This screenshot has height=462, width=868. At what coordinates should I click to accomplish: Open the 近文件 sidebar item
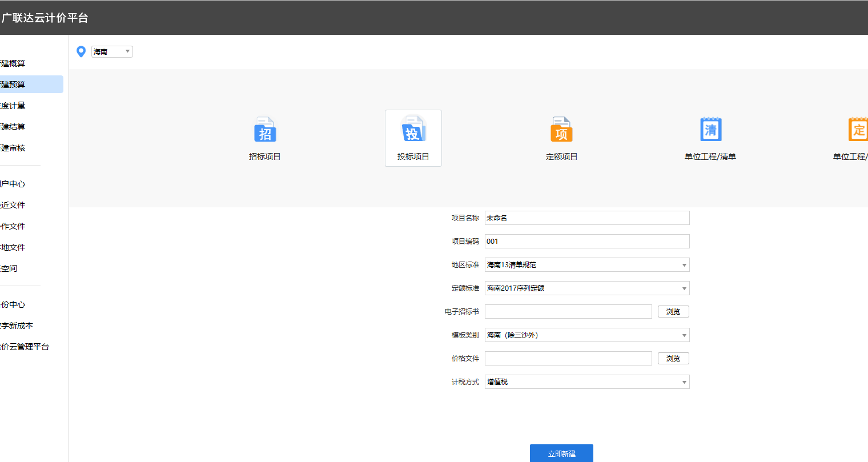pos(31,205)
